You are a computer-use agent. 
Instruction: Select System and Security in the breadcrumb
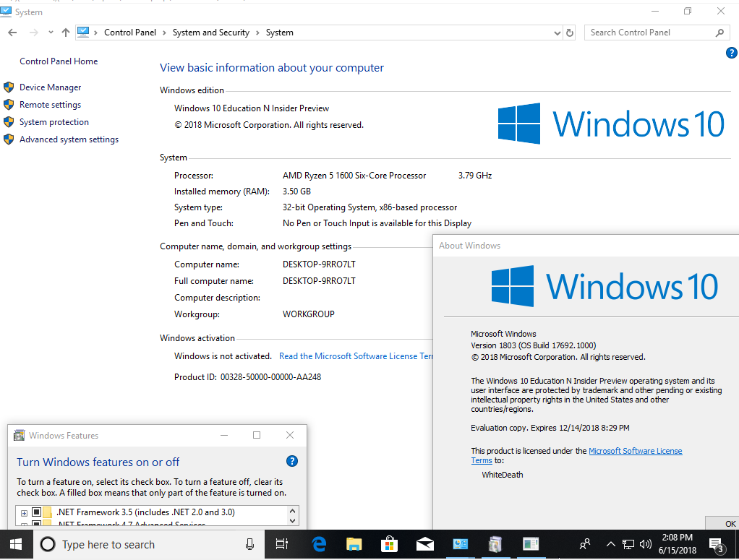(x=210, y=33)
